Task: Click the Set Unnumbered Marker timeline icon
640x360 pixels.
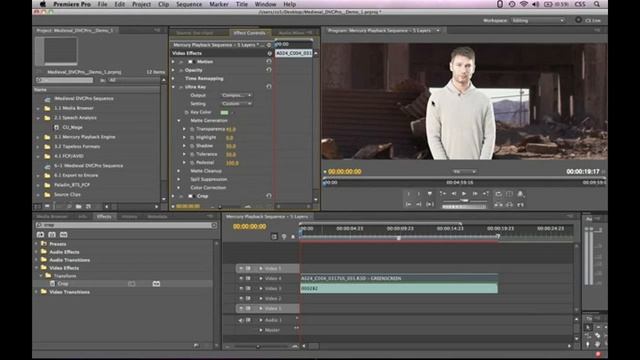Action: pyautogui.click(x=293, y=236)
